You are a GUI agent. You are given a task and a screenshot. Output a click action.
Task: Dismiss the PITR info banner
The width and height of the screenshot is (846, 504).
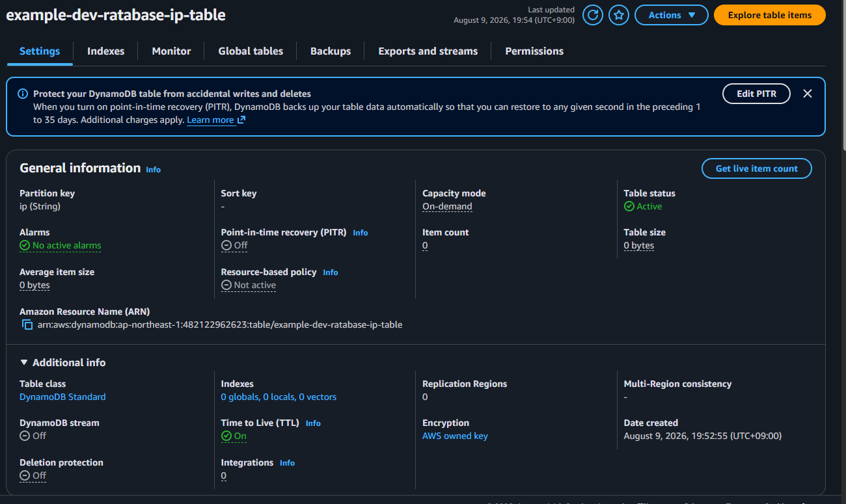point(808,94)
